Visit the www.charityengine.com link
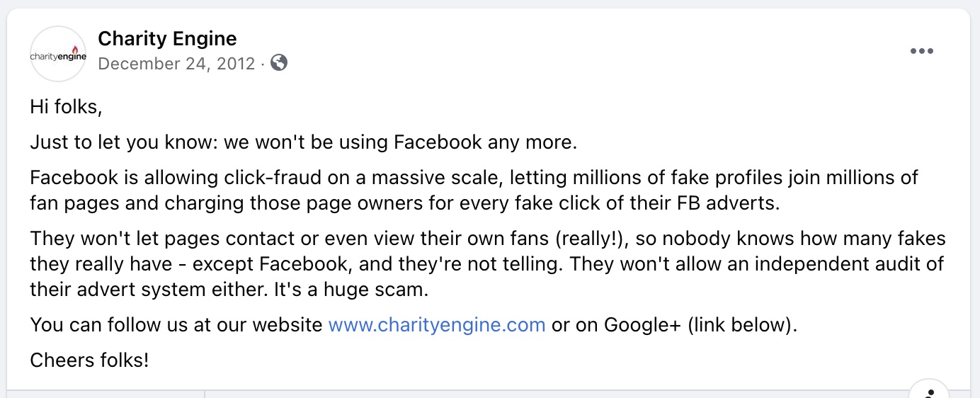 tap(437, 325)
